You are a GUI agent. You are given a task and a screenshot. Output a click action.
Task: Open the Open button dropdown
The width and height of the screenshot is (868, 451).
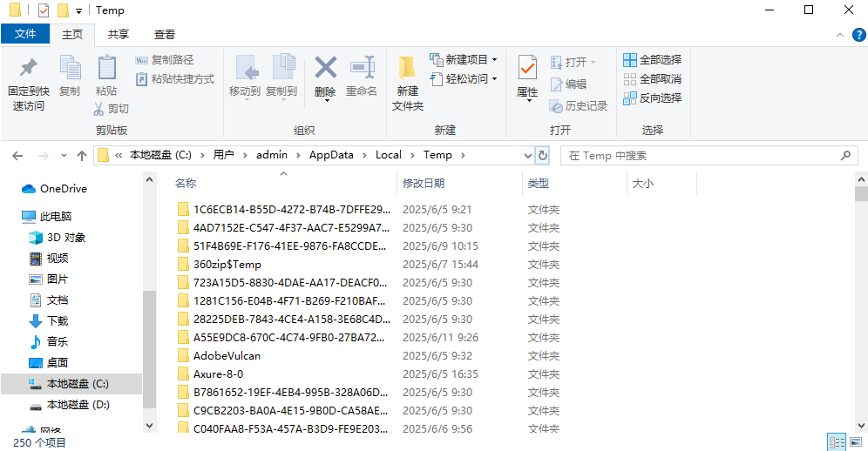click(x=593, y=63)
